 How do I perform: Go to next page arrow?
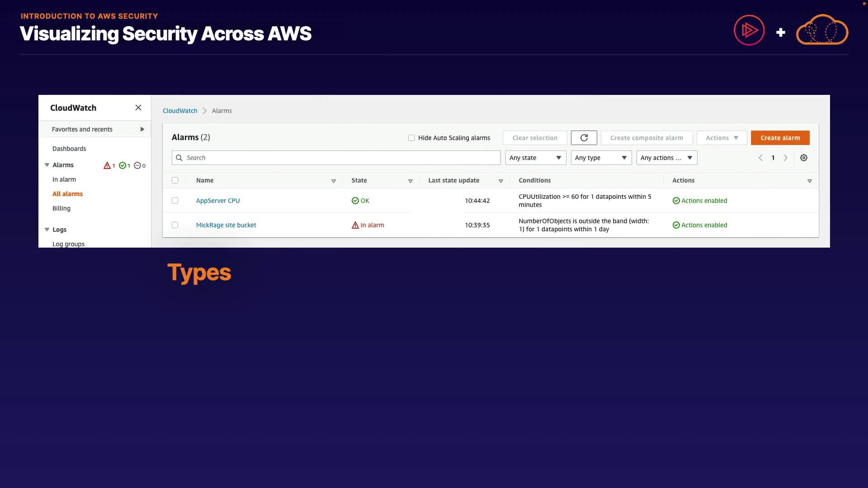(786, 158)
